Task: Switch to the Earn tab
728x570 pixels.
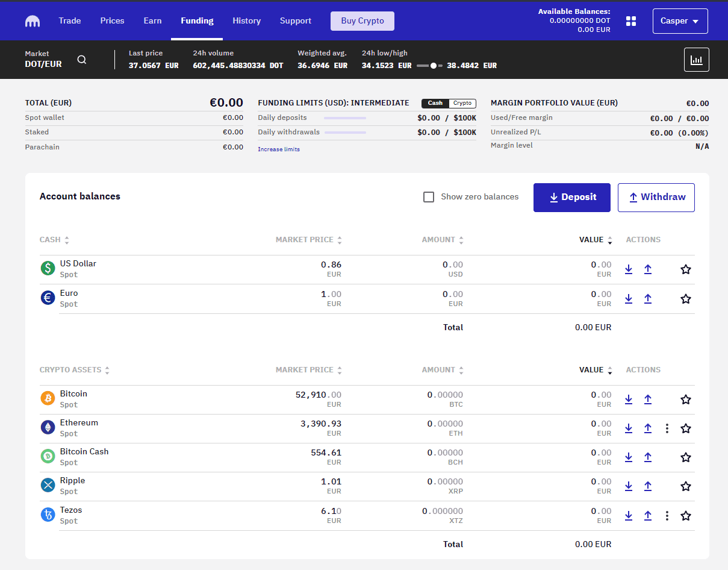Action: click(152, 20)
